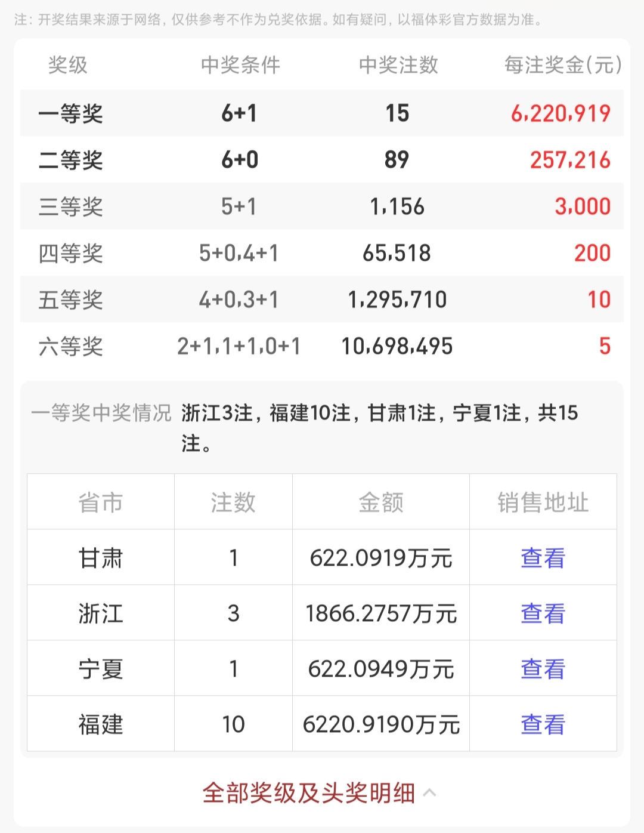Collapse the 全部奖级及头奖明细 section
The height and width of the screenshot is (833, 644).
click(x=312, y=792)
